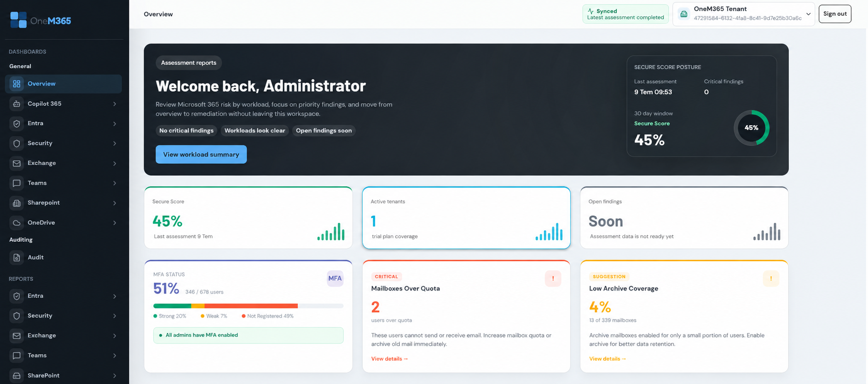Viewport: 868px width, 384px height.
Task: Click the Entra shield icon under Reports
Action: 17,296
